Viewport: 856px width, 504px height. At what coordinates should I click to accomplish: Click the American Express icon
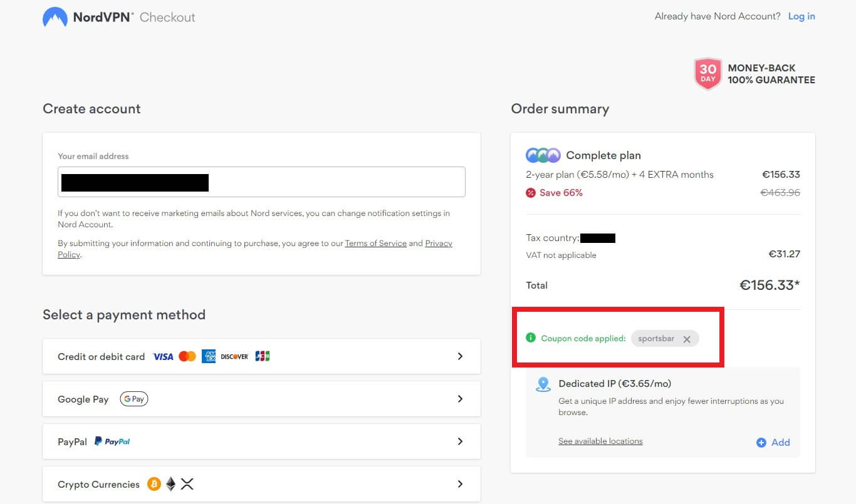209,356
